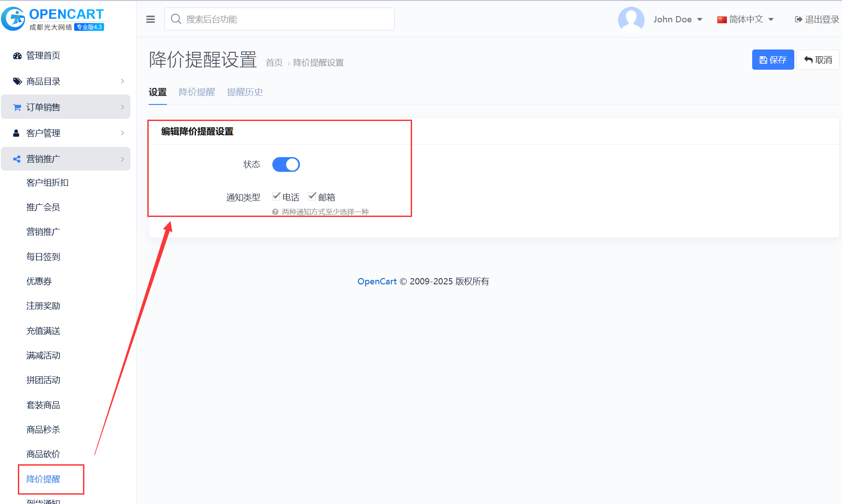This screenshot has width=842, height=504.
Task: Click the OpenCart logo icon
Action: pyautogui.click(x=13, y=19)
